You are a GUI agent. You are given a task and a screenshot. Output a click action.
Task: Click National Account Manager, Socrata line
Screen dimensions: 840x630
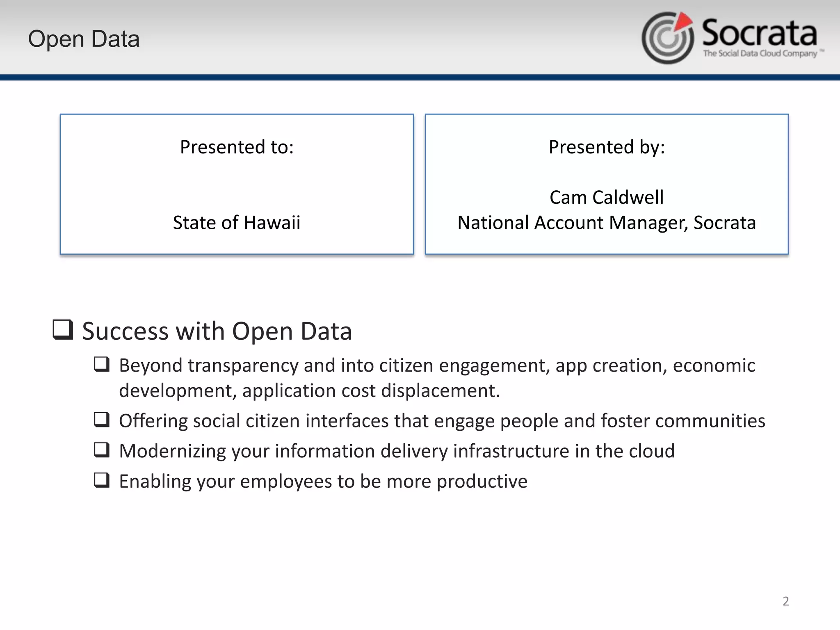click(x=607, y=223)
